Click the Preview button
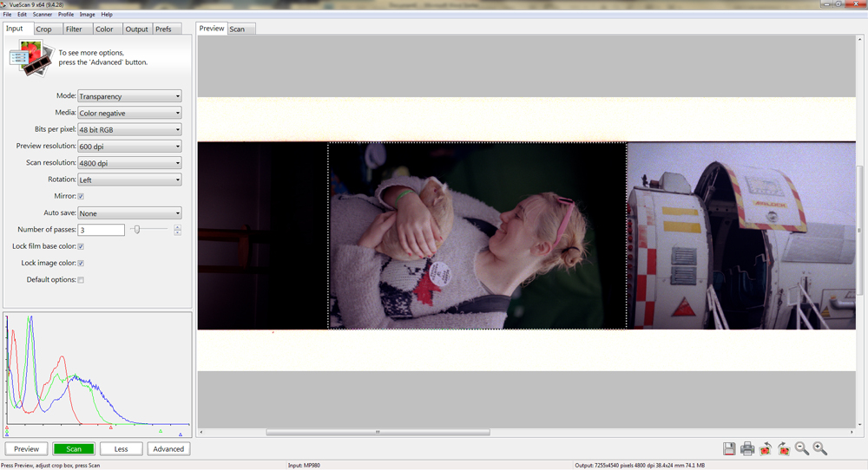 pos(27,449)
